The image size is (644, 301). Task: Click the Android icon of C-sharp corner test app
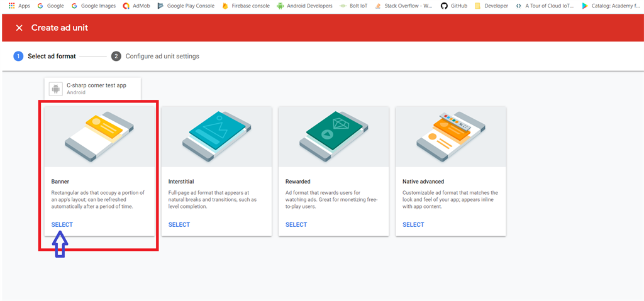click(x=55, y=89)
